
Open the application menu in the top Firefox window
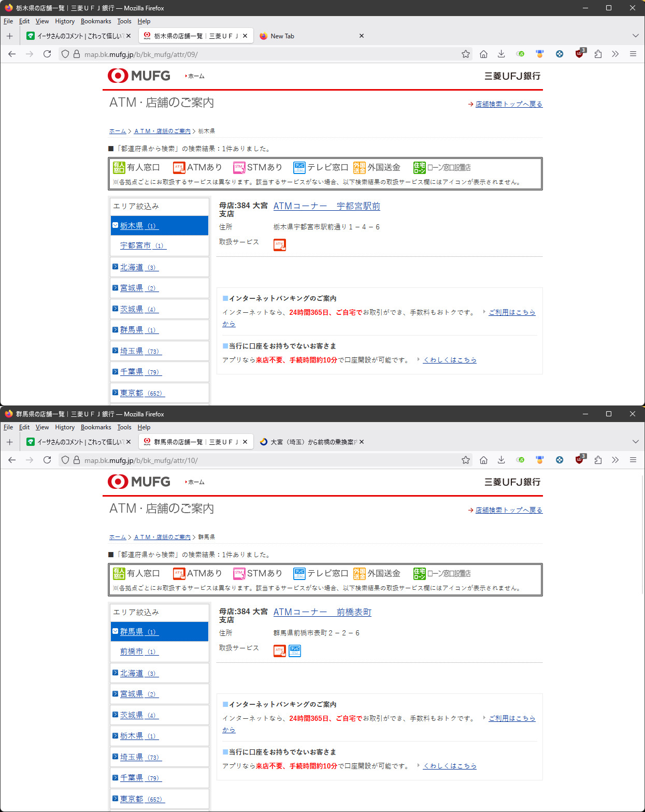633,54
